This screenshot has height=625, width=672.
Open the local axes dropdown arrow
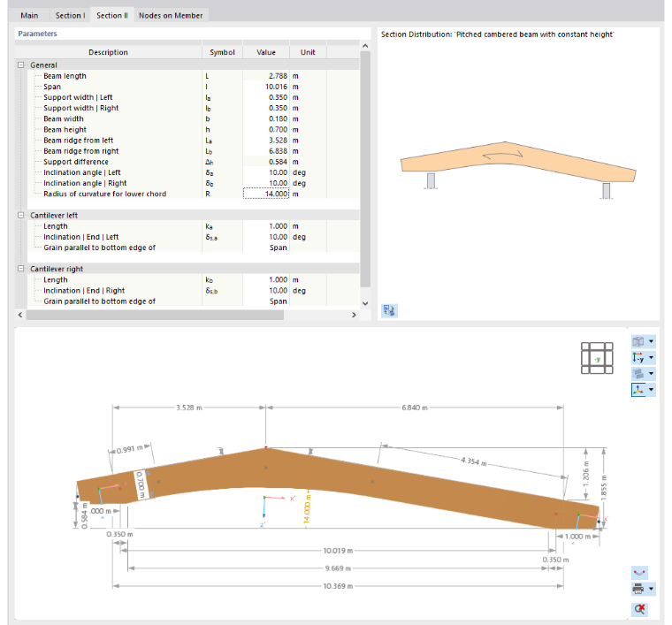point(651,389)
